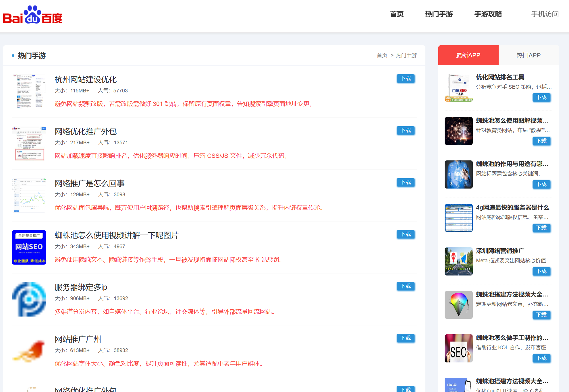
Task: Click the 网站SEO thumbnail image
Action: (x=29, y=247)
